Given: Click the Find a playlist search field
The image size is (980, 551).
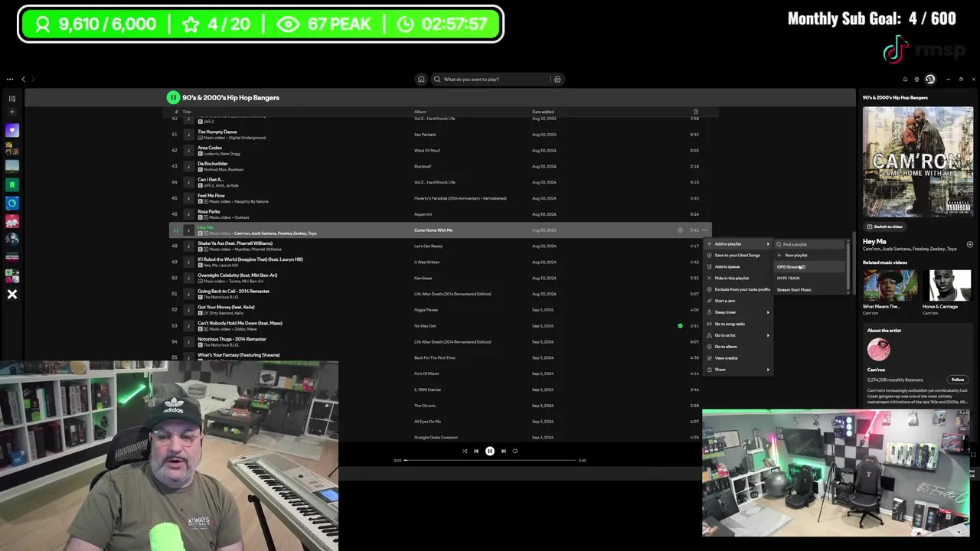Looking at the screenshot, I should 809,244.
